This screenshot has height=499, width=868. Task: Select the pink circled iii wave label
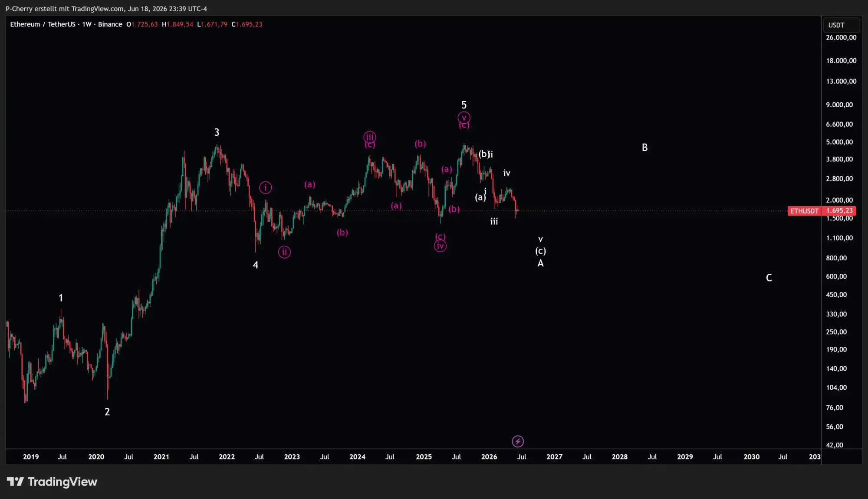point(370,137)
